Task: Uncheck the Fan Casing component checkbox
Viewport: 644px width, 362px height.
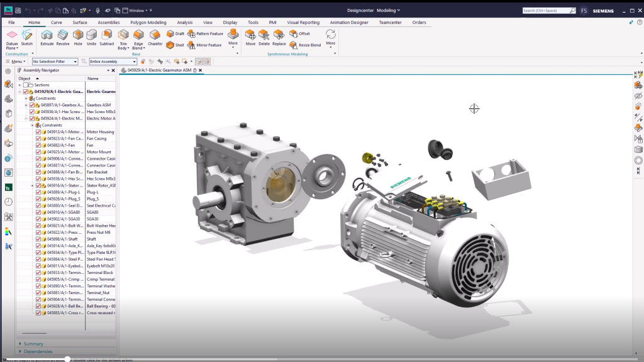Action: (38, 138)
